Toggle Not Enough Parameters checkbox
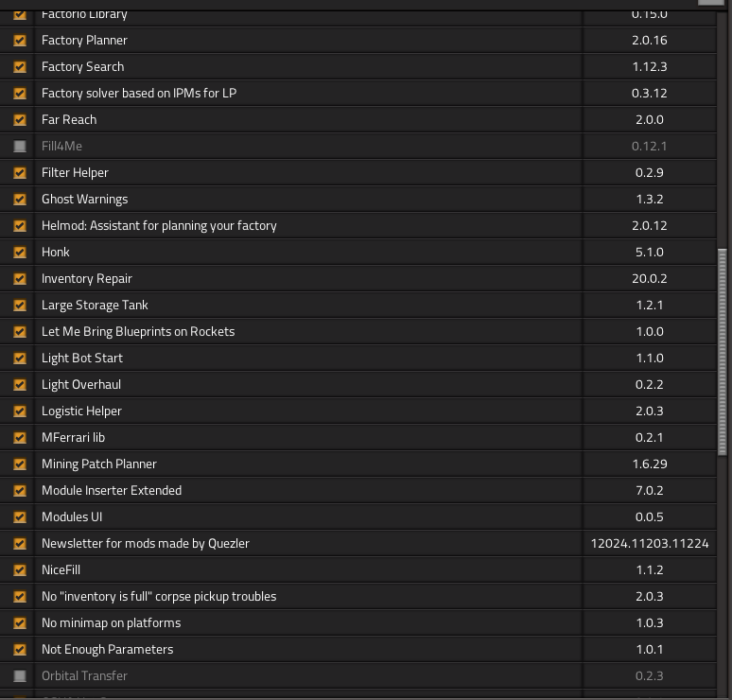The width and height of the screenshot is (732, 700). pyautogui.click(x=20, y=650)
